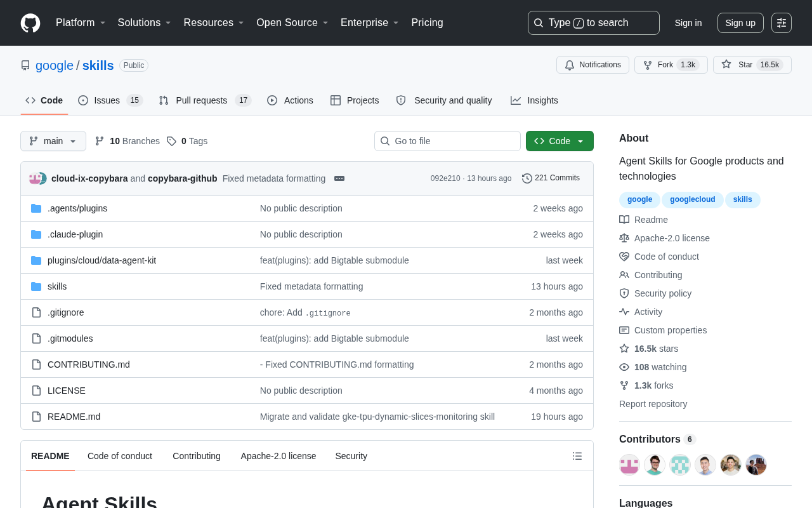Open the README.md file
Viewport: 812px width, 508px height.
point(74,417)
